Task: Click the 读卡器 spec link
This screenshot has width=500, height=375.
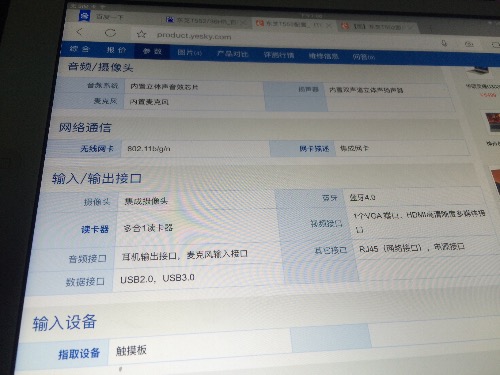Action: (95, 229)
